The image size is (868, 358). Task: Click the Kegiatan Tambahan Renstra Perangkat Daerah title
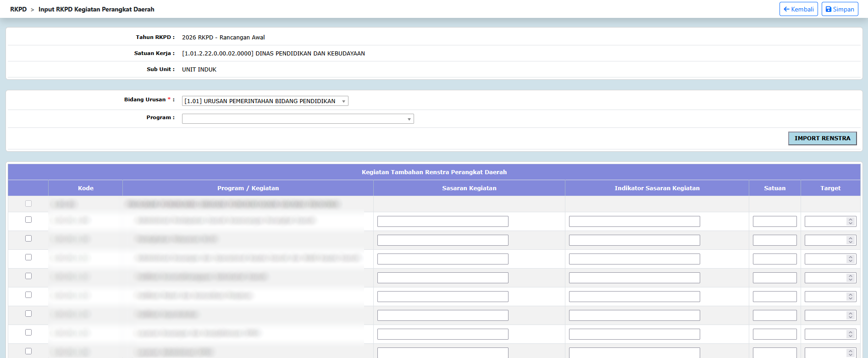point(434,172)
